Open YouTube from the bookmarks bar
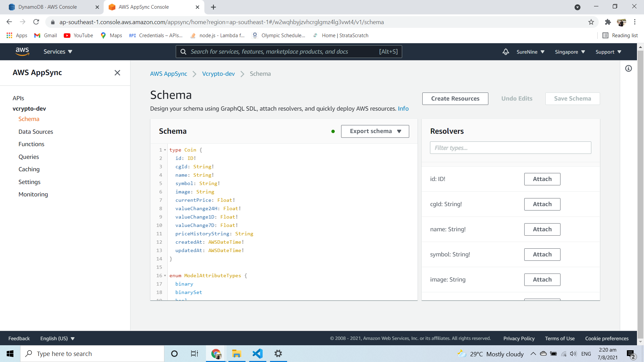Image resolution: width=644 pixels, height=362 pixels. [x=78, y=35]
